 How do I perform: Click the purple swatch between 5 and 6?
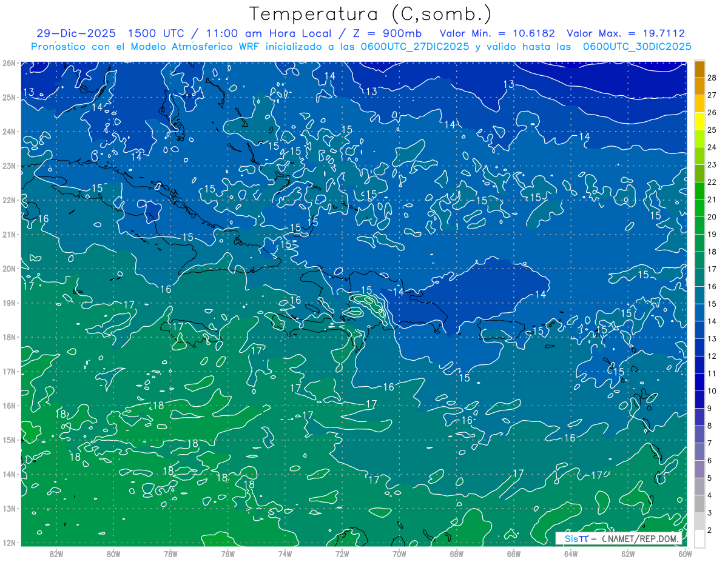click(x=699, y=469)
